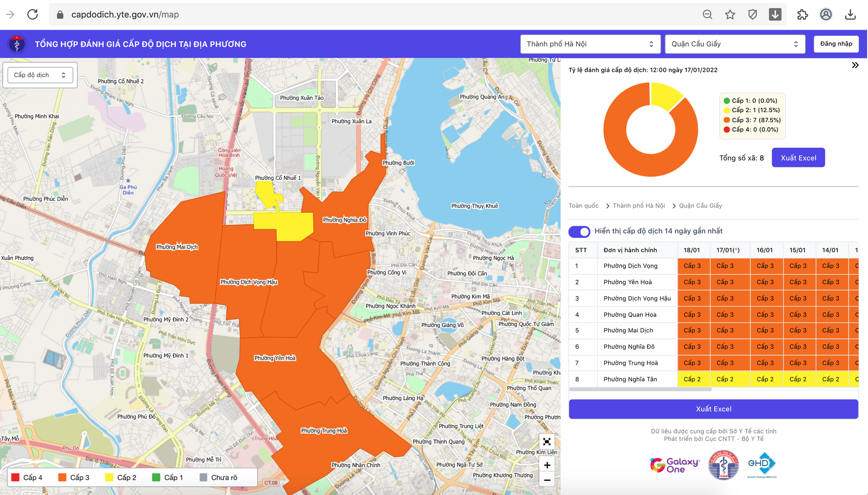Image resolution: width=868 pixels, height=495 pixels.
Task: Click the map fullscreen icon
Action: (x=547, y=442)
